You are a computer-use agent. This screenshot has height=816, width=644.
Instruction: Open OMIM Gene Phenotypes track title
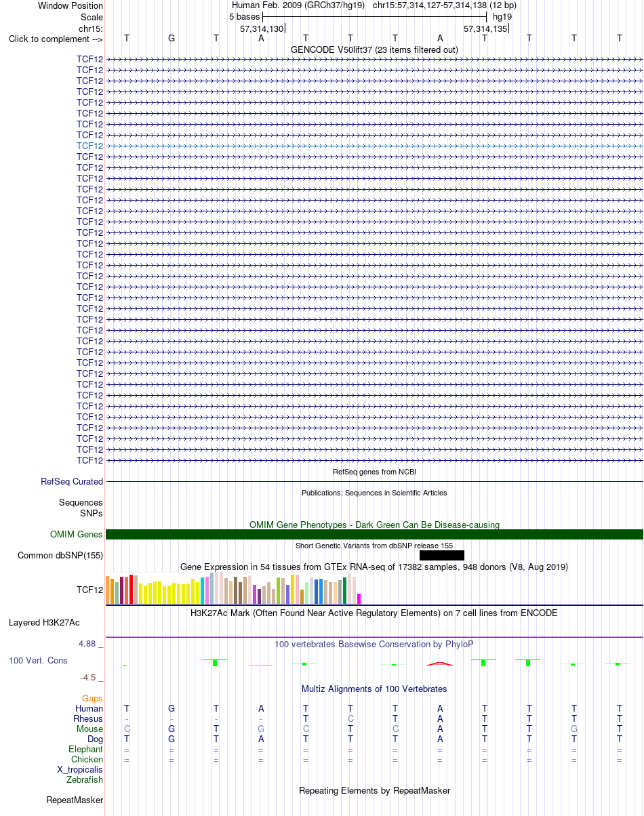pyautogui.click(x=374, y=525)
